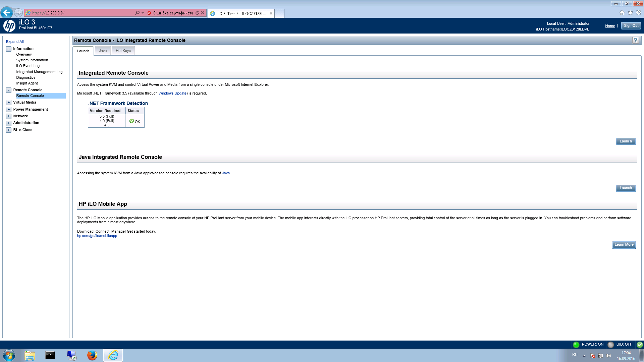The height and width of the screenshot is (362, 644).
Task: Follow the Windows Update link
Action: (x=172, y=93)
